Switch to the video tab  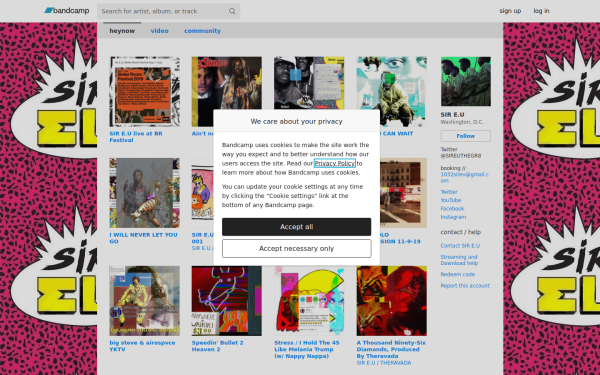click(x=160, y=31)
